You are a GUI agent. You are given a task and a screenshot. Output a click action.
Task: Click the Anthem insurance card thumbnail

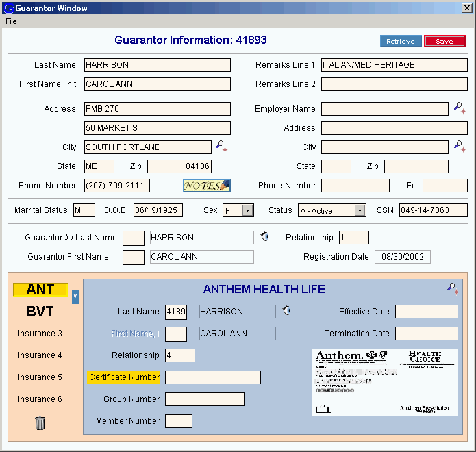point(384,382)
